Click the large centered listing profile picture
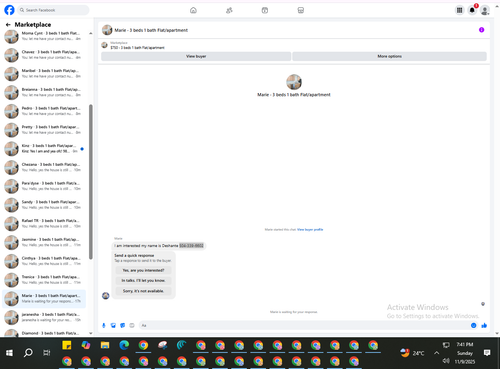Screen dimensions: 500x369 click(294, 82)
